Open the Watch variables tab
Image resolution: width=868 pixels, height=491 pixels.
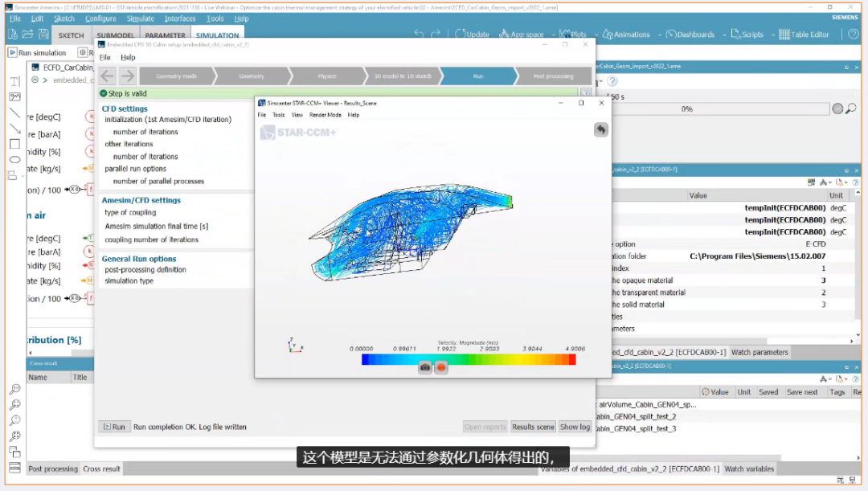(x=749, y=468)
